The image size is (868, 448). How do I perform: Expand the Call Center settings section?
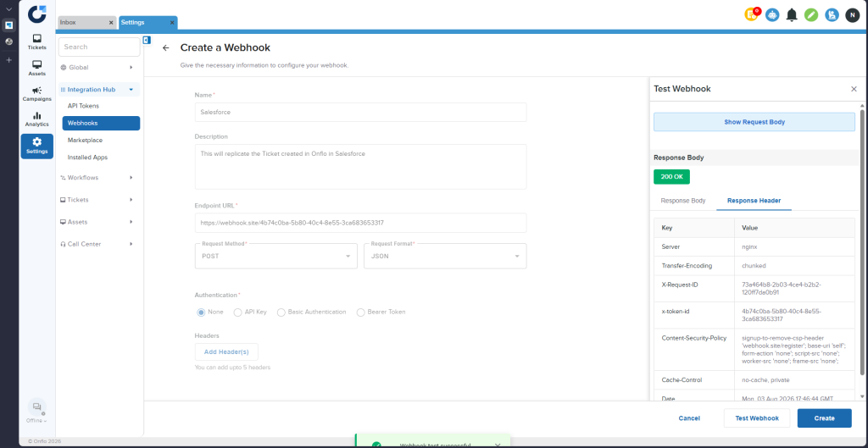[131, 244]
